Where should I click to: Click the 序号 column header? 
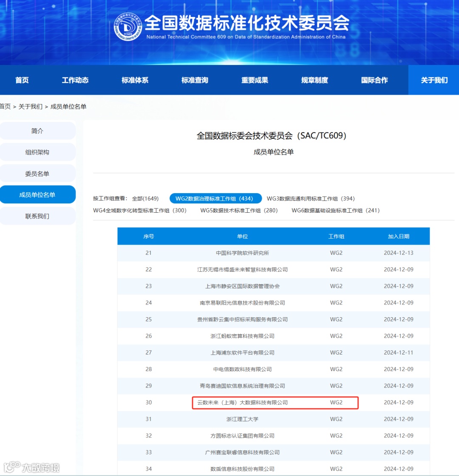pos(149,237)
